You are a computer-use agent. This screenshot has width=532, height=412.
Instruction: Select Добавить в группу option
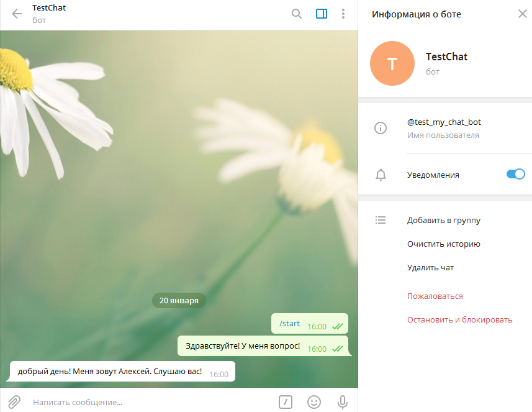click(x=443, y=221)
